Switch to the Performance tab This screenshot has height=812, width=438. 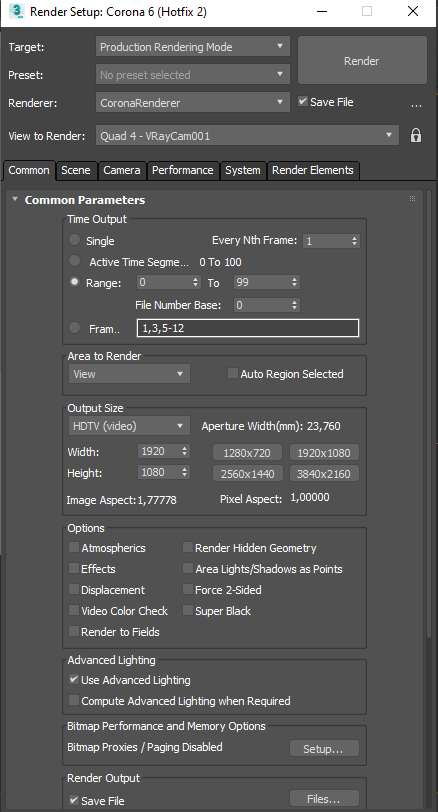(x=182, y=170)
